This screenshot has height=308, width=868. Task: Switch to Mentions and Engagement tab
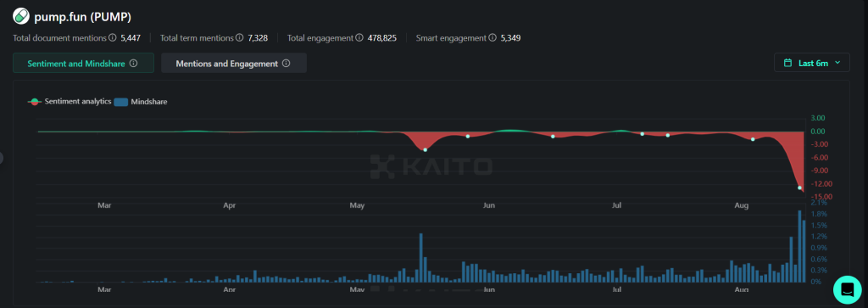[234, 63]
